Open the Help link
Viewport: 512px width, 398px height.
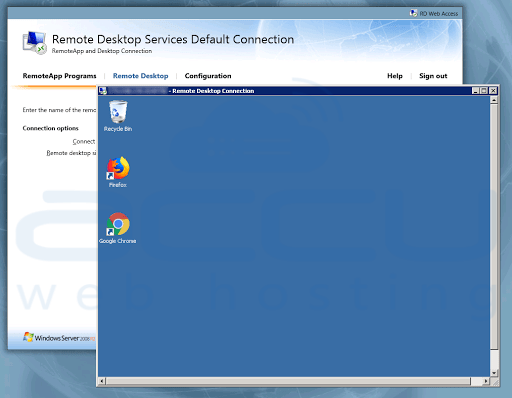pos(395,76)
